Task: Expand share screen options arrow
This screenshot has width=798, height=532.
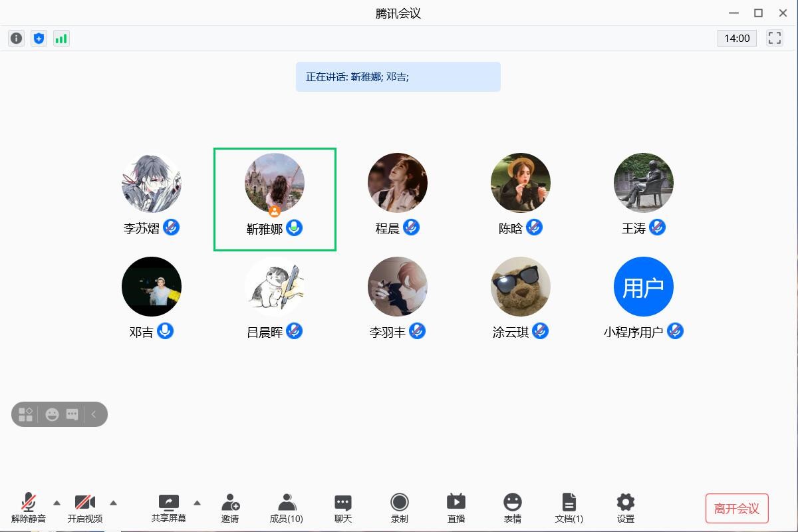Action: pos(197,503)
